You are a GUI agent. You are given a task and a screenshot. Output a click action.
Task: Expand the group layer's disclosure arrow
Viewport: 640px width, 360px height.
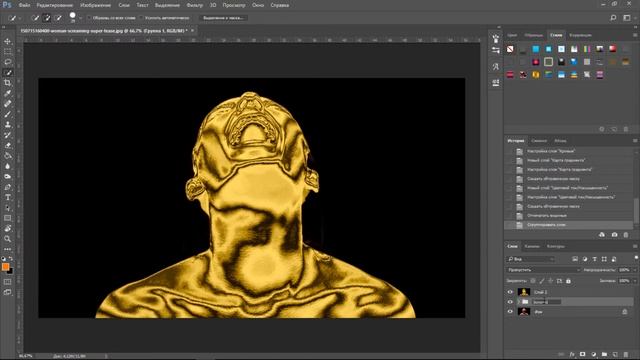tap(518, 302)
